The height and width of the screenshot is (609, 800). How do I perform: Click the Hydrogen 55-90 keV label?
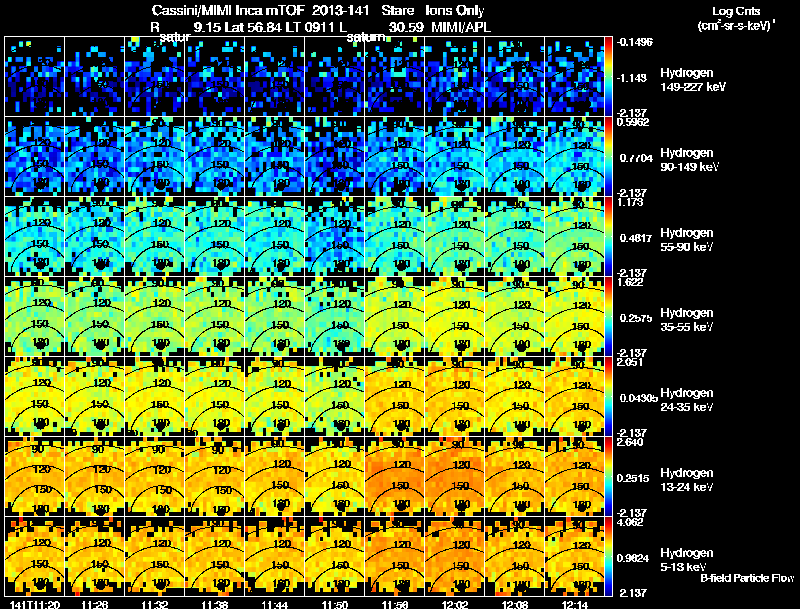[687, 240]
